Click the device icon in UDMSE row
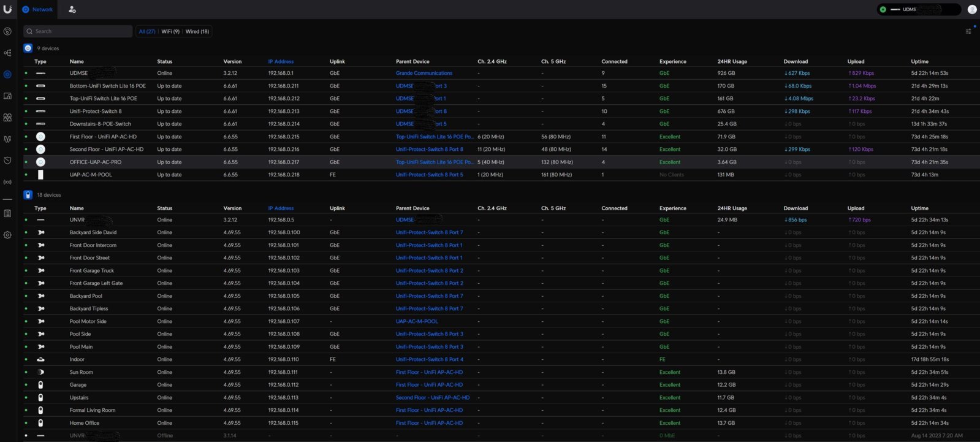This screenshot has height=442, width=980. (40, 73)
